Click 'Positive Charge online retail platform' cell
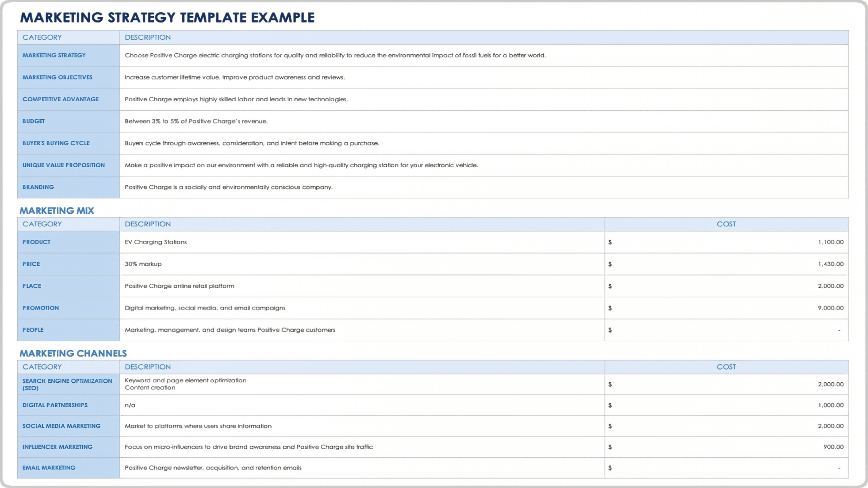 (x=362, y=286)
